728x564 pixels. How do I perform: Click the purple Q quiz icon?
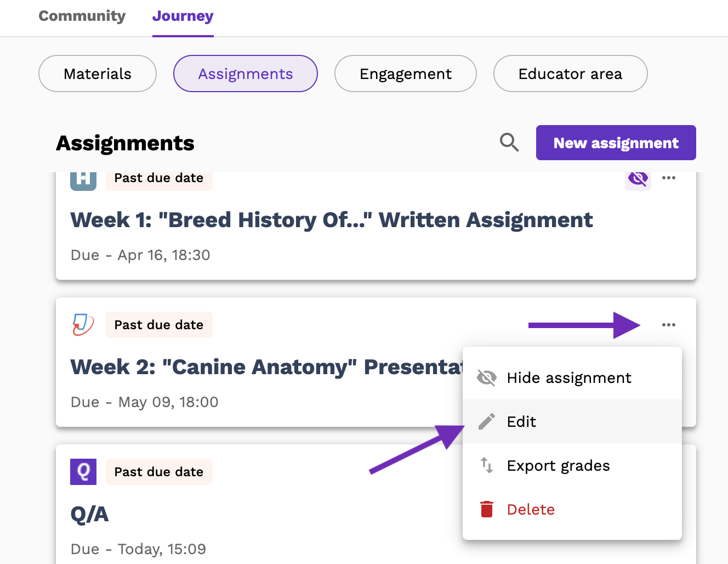click(83, 472)
